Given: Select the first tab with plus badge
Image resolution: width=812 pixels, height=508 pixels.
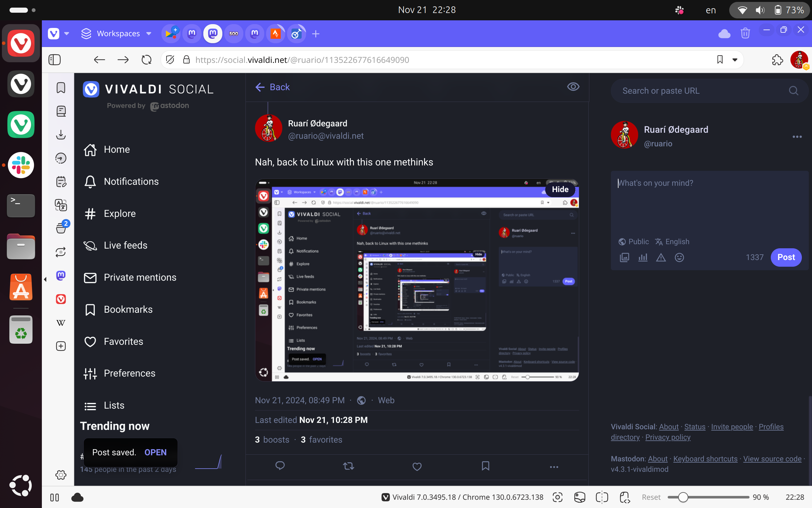Looking at the screenshot, I should coord(171,34).
